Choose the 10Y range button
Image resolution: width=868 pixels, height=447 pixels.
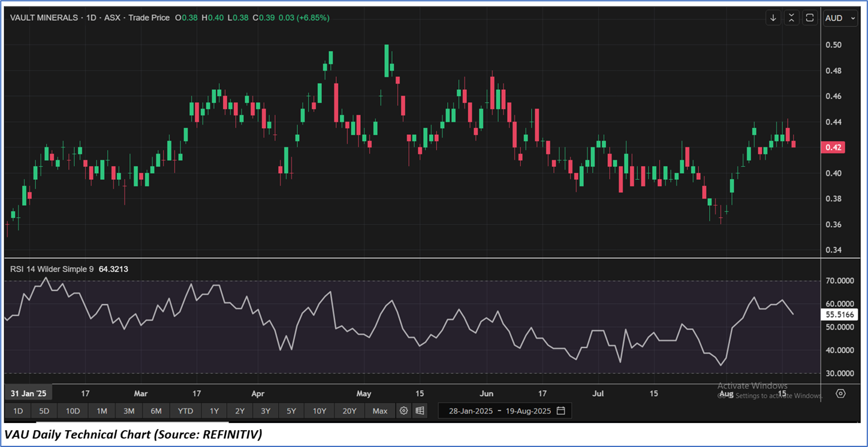click(x=319, y=411)
